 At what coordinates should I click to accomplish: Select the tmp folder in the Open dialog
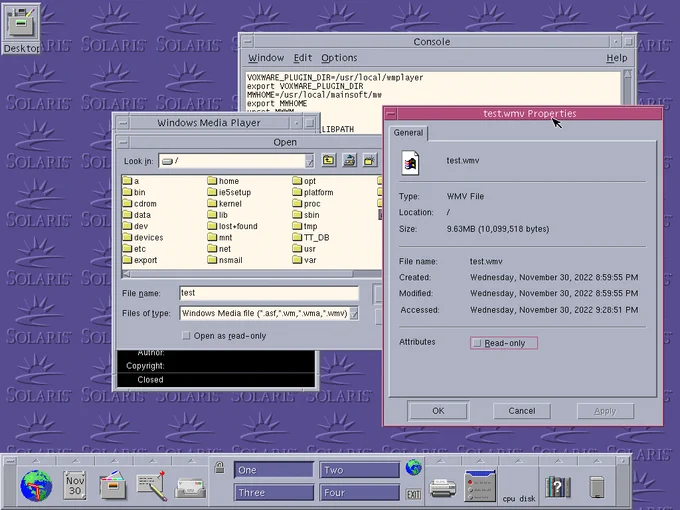click(x=305, y=226)
